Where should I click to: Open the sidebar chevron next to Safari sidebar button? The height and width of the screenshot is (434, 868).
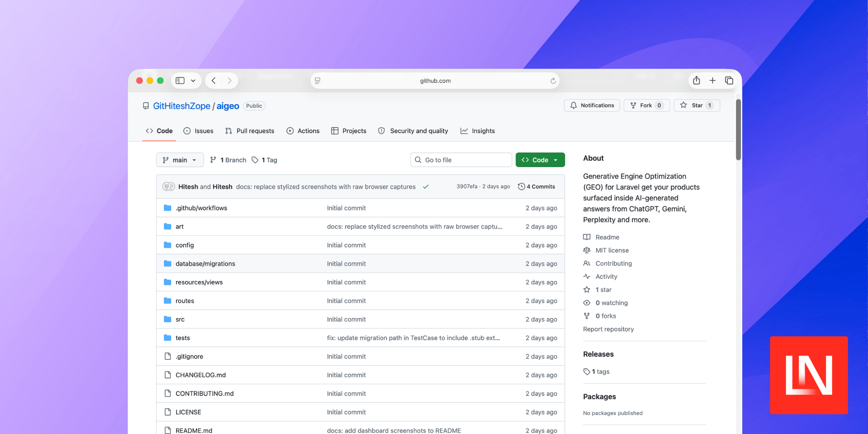193,80
